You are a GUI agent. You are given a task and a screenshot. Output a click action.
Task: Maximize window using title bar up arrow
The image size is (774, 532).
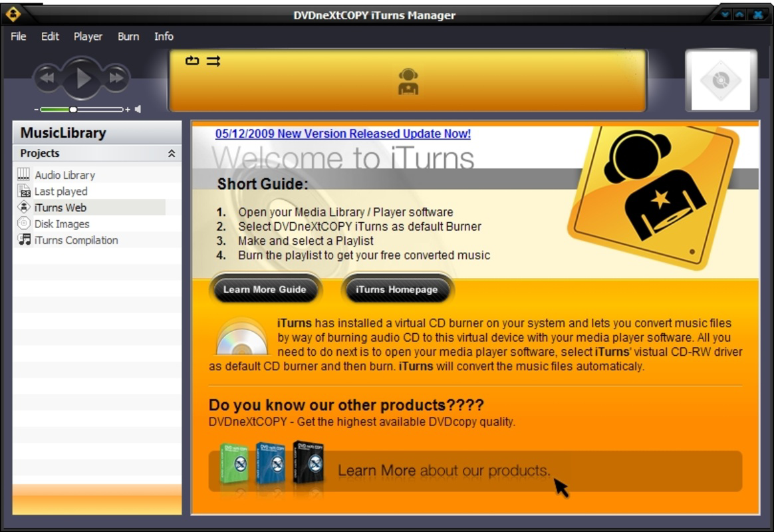[x=740, y=15]
